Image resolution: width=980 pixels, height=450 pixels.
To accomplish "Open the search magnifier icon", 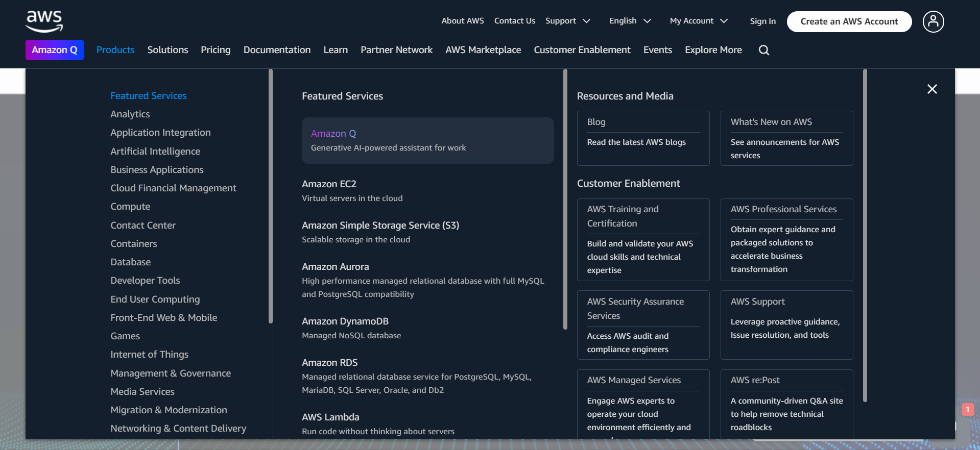I will pos(763,50).
